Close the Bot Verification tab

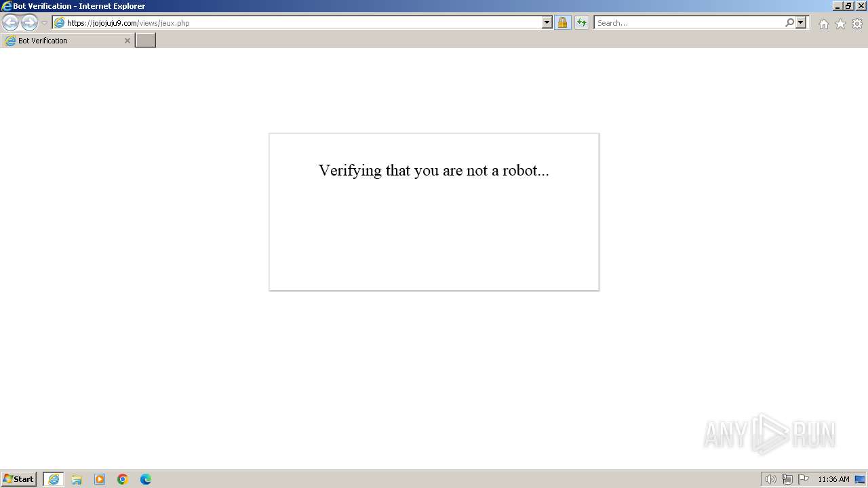point(127,41)
